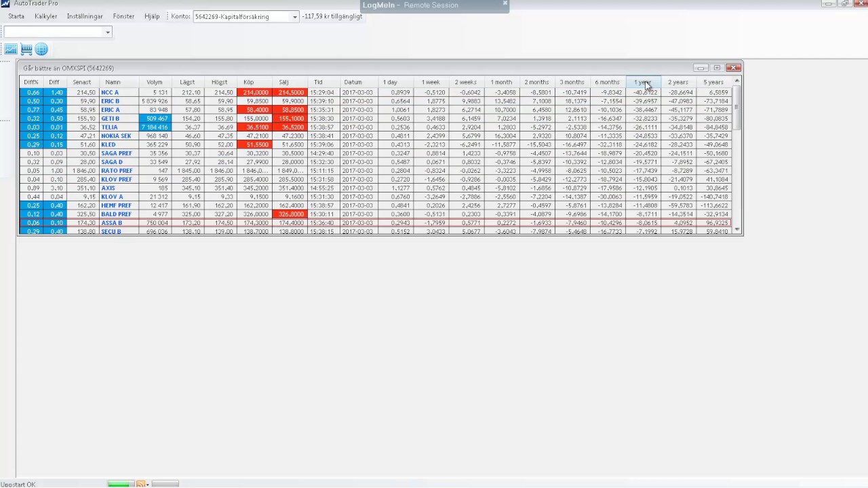Open the Starta menu
Viewport: 868px width, 488px height.
point(16,16)
